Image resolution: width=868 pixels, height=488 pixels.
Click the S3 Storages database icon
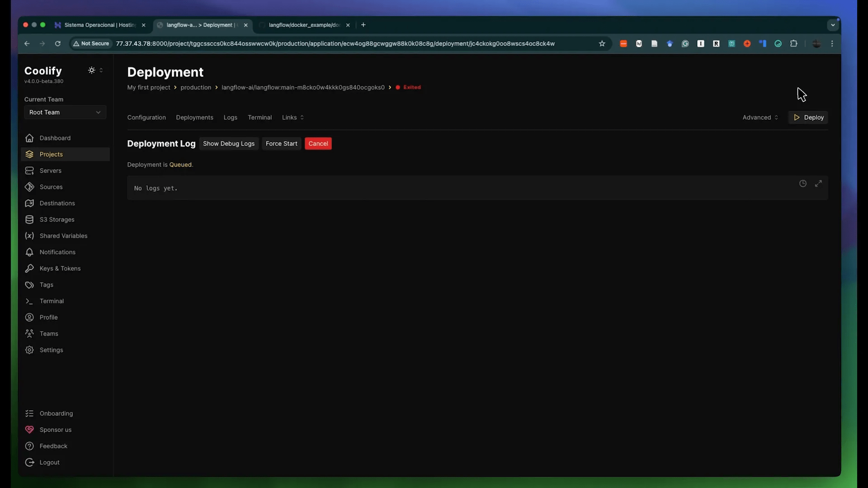coord(29,219)
